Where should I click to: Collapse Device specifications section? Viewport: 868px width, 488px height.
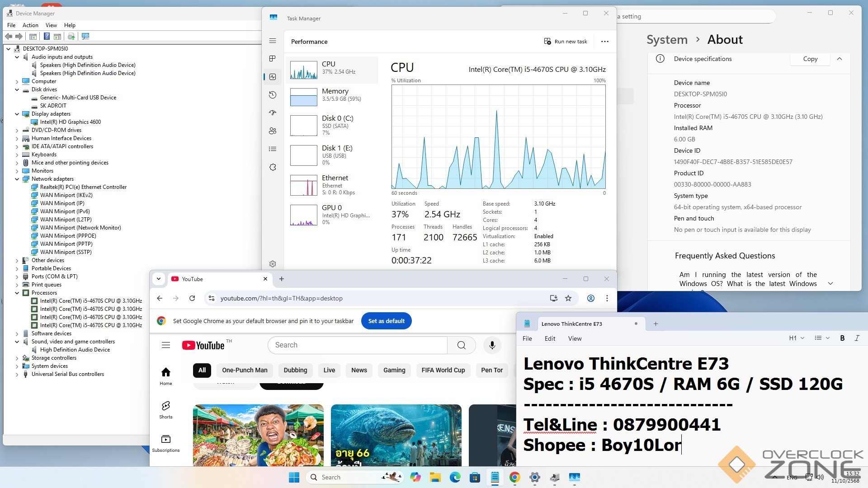[x=840, y=59]
